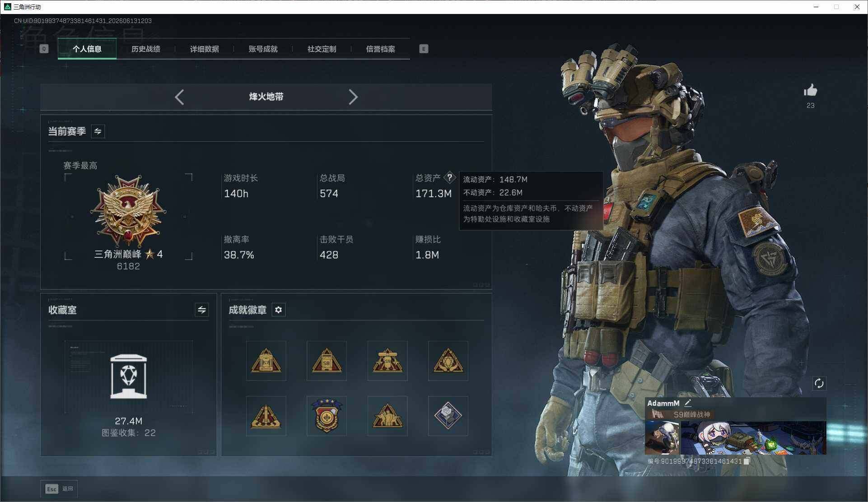
Task: Toggle the 收藏室 swap icon
Action: 202,310
